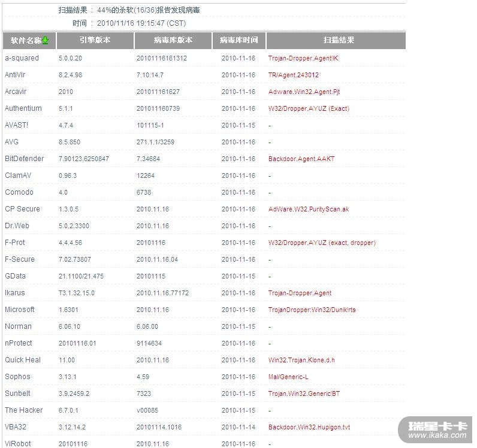Click the Trojan-Dropper.Agent!IK scan result
477x448 pixels.
[x=303, y=58]
